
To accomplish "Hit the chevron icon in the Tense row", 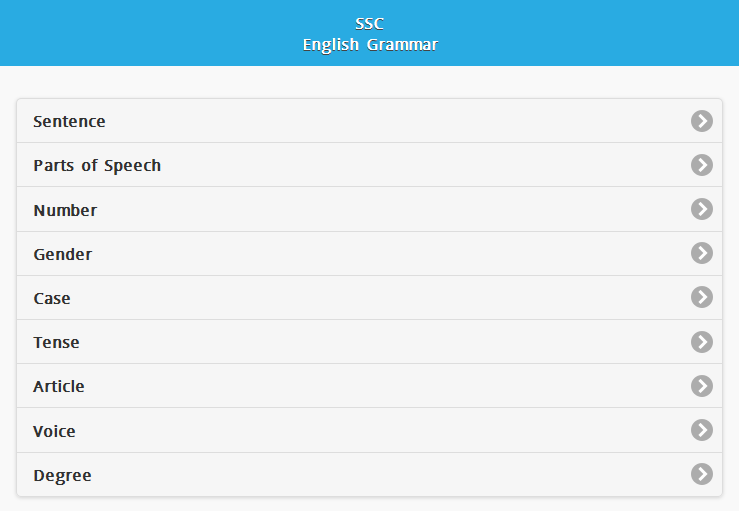I will (x=702, y=342).
